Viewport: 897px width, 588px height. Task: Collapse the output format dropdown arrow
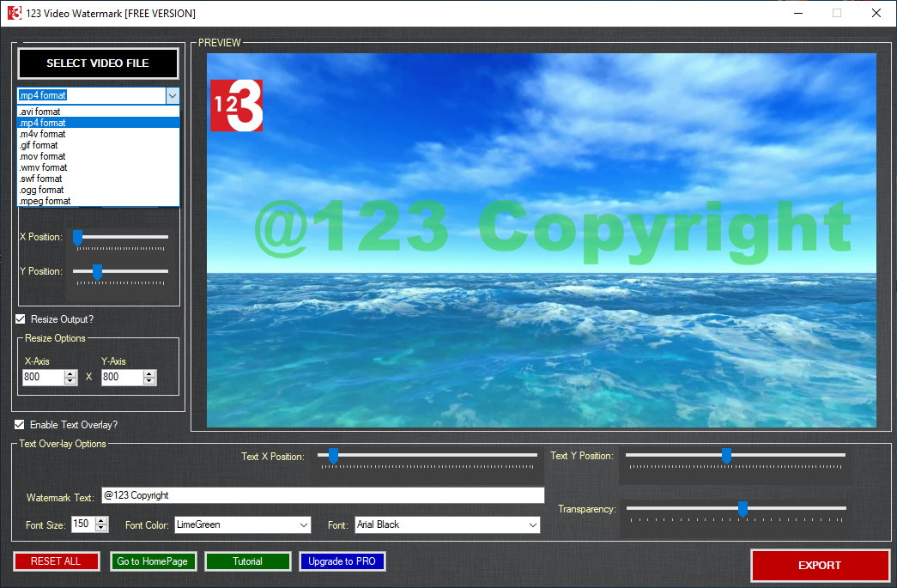pyautogui.click(x=173, y=95)
